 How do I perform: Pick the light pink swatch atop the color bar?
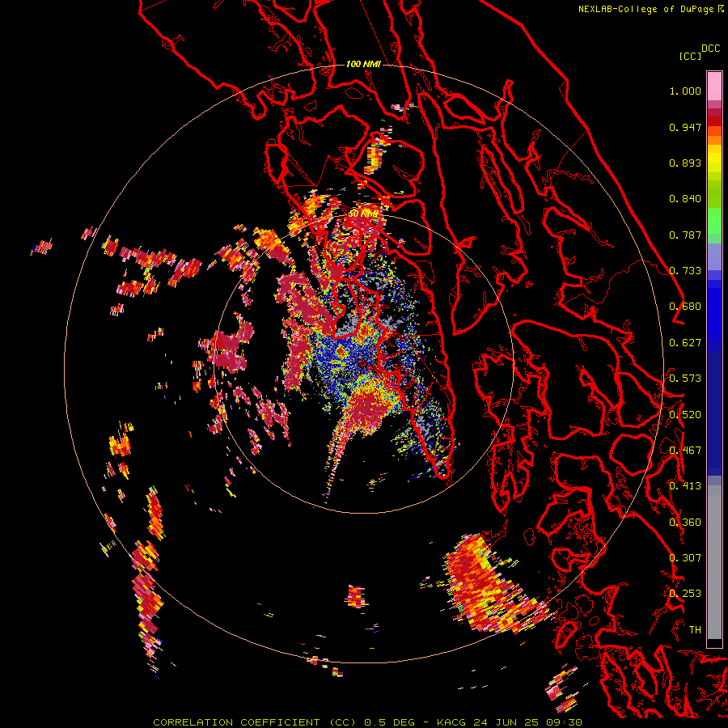point(714,87)
